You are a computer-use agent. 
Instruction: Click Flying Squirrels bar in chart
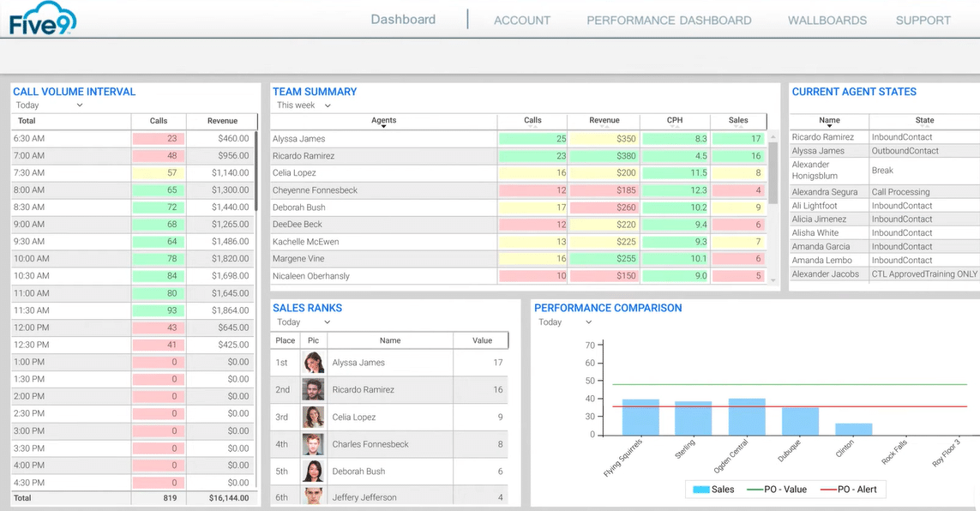coord(640,417)
